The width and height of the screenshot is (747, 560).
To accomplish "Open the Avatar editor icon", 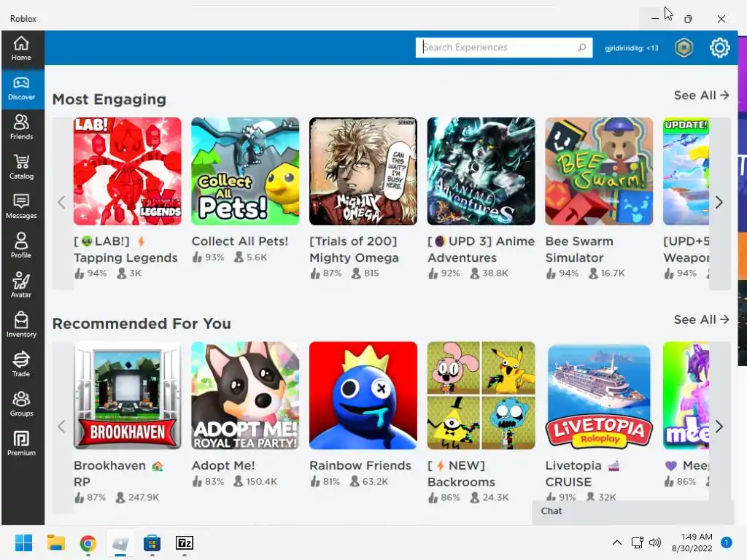I will click(x=21, y=285).
